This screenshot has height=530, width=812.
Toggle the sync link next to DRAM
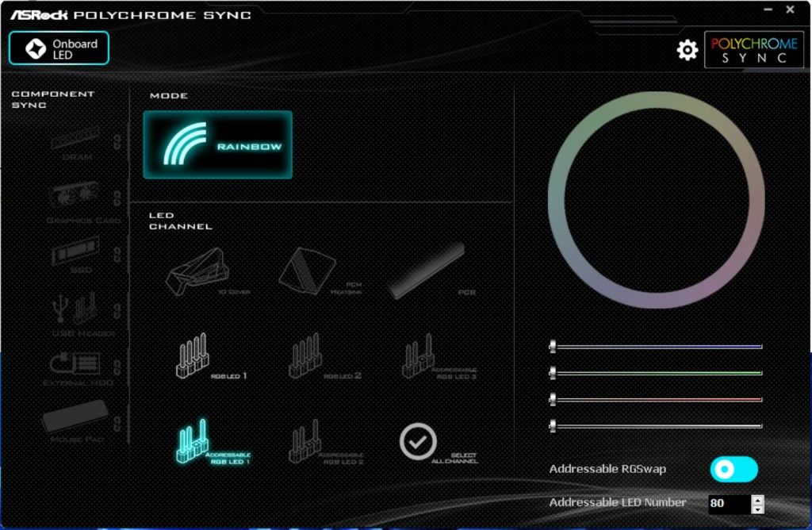[117, 142]
